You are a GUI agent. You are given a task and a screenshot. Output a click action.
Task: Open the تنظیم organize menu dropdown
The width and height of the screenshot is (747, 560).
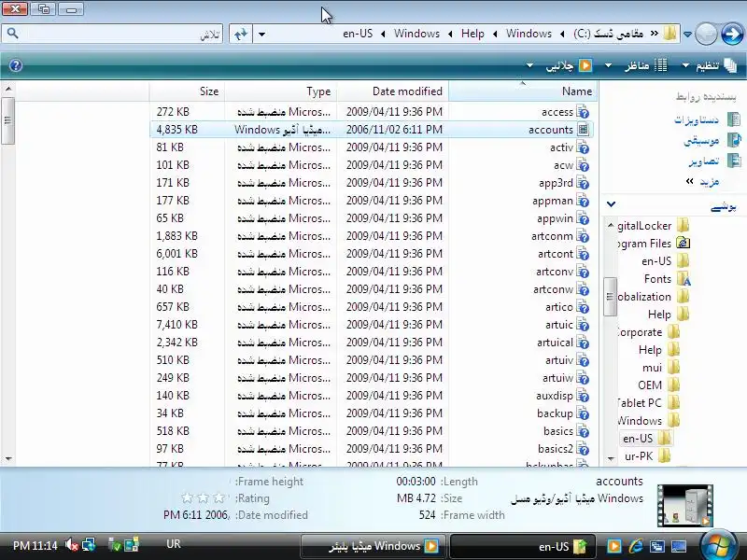[685, 65]
